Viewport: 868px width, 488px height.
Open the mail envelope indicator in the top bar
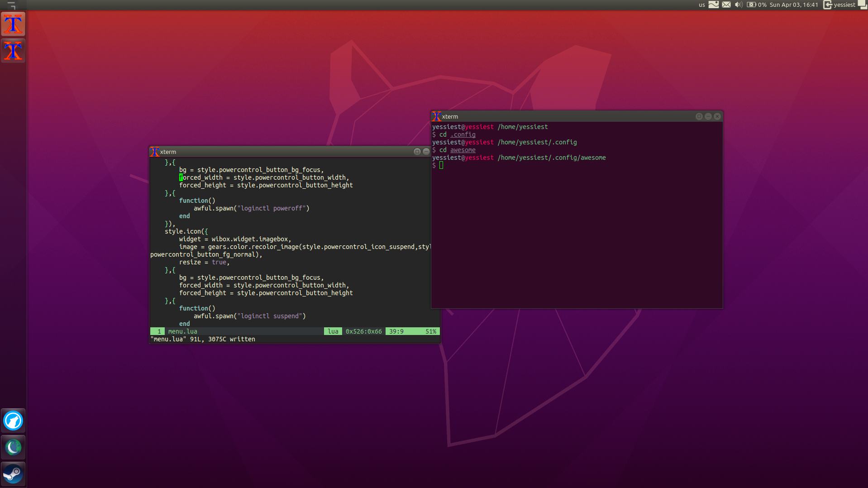(726, 5)
